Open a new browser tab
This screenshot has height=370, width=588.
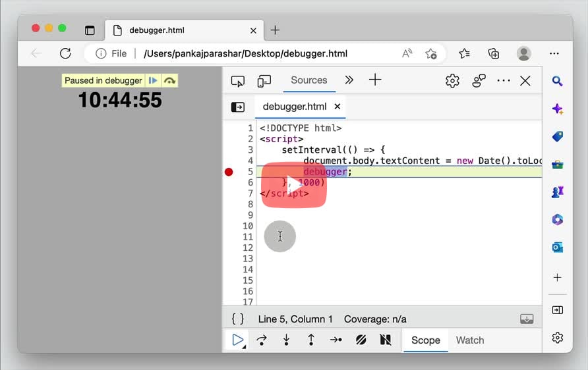[x=275, y=30]
